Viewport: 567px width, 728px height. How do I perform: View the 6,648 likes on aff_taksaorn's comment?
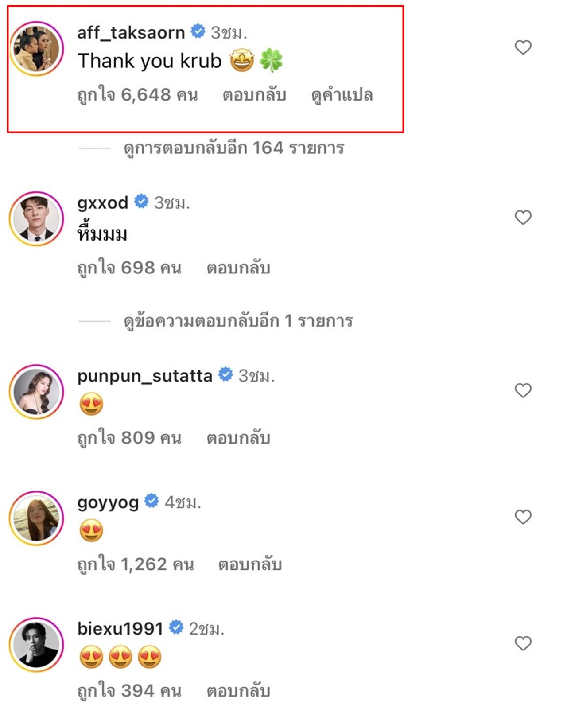pyautogui.click(x=137, y=95)
